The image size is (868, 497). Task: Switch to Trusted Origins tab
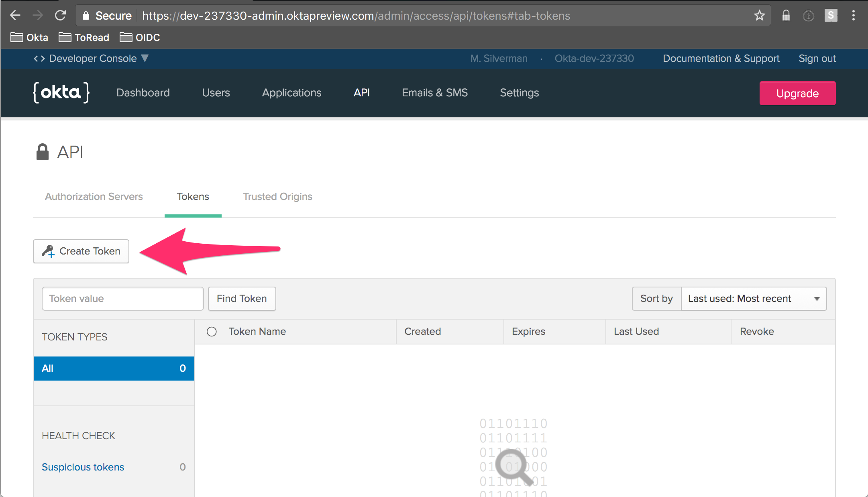tap(278, 196)
